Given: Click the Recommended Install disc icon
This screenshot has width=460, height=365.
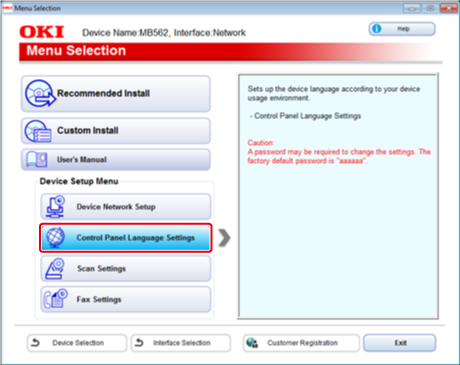Looking at the screenshot, I should (40, 93).
